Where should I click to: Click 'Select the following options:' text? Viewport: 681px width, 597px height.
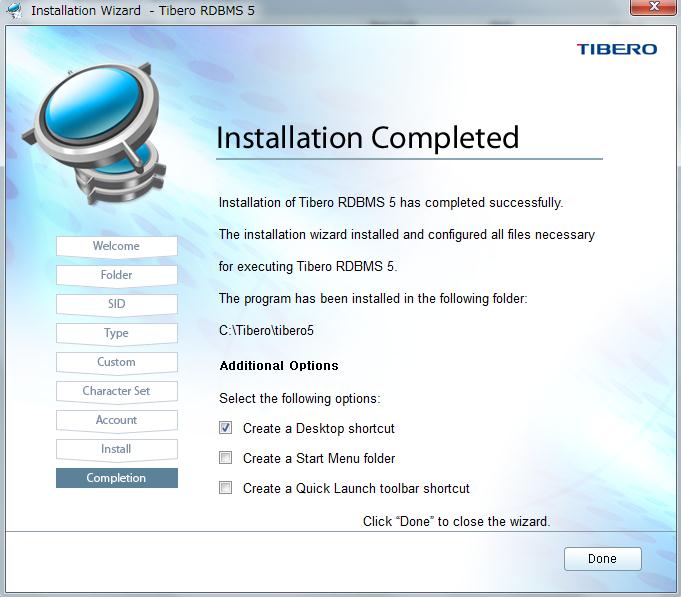(x=300, y=399)
